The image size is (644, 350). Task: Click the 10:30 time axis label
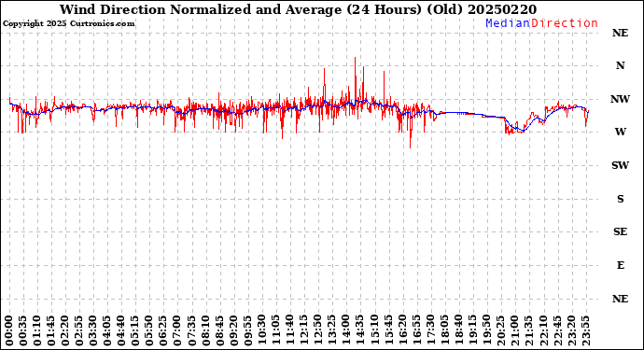pos(261,331)
